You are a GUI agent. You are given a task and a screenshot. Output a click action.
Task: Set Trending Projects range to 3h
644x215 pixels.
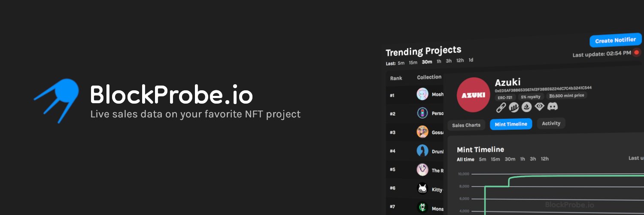[x=449, y=61]
